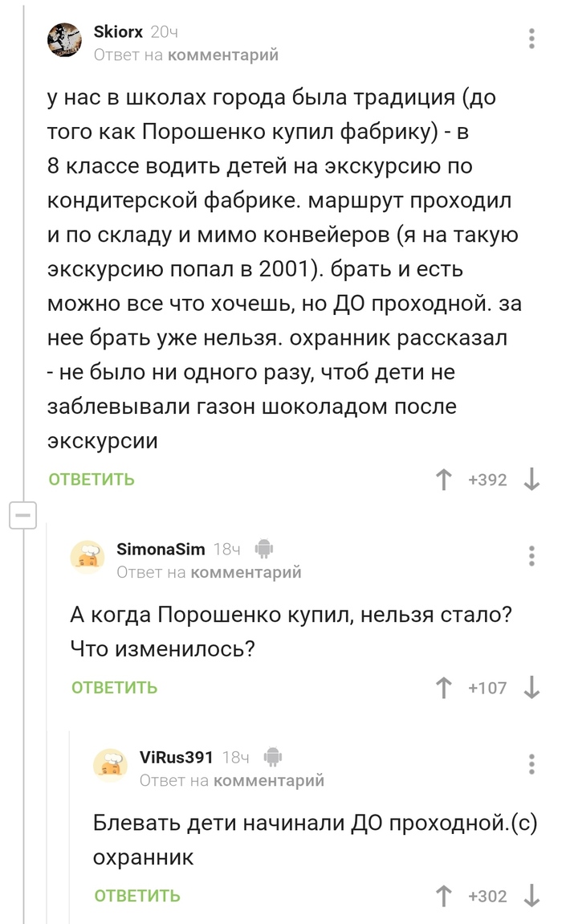
Task: Click the +392 rating number
Action: [487, 479]
